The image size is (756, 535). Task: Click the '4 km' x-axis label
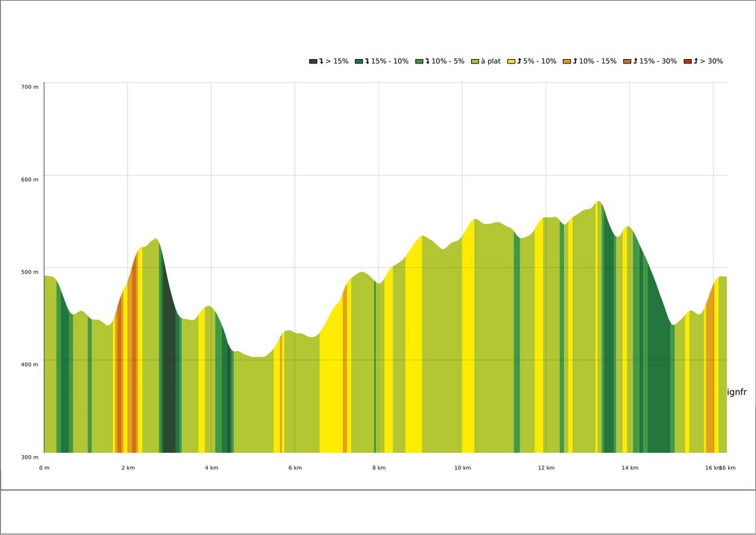point(211,468)
